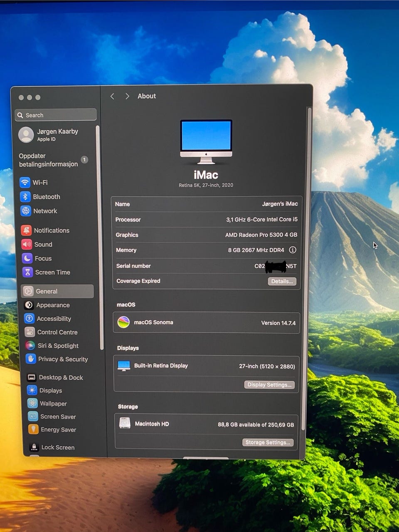Viewport: 399px width, 532px height.
Task: Click the Details... coverage button
Action: tap(282, 281)
